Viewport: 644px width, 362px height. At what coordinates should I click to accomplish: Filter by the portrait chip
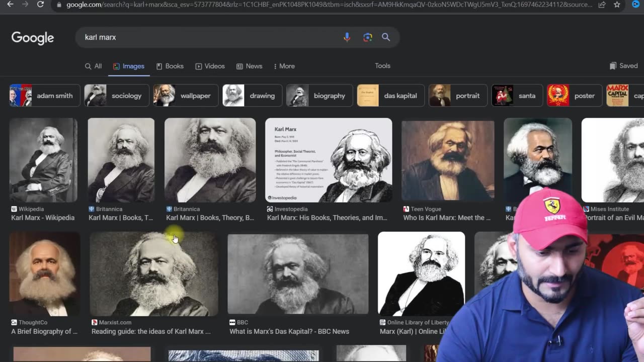tap(458, 96)
